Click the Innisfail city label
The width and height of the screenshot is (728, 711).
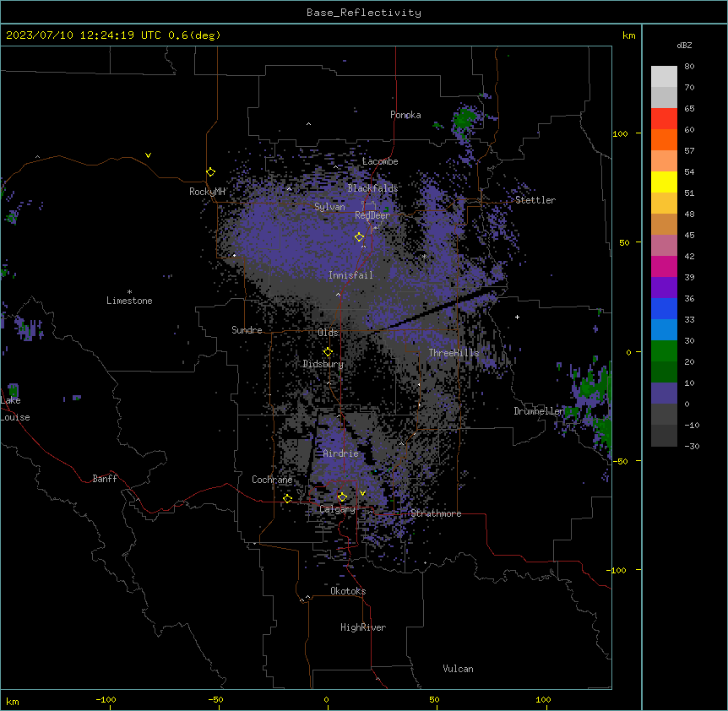pyautogui.click(x=350, y=275)
